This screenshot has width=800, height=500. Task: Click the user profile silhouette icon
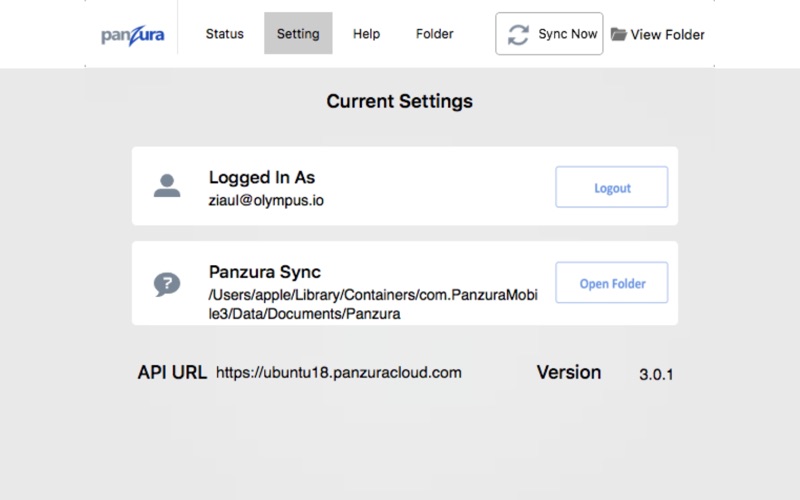[167, 185]
